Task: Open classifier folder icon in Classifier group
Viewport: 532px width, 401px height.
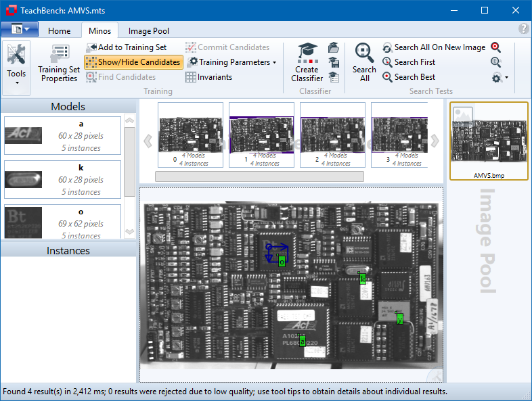Action: 334,47
